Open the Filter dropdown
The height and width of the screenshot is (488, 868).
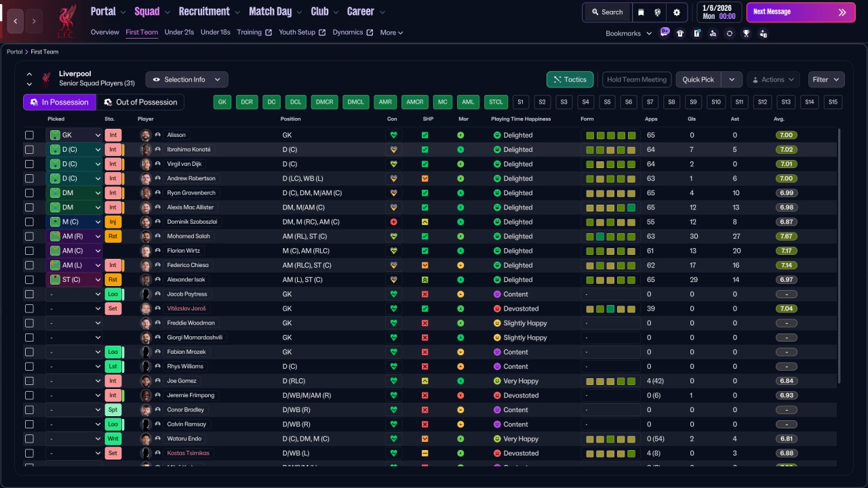[x=827, y=79]
